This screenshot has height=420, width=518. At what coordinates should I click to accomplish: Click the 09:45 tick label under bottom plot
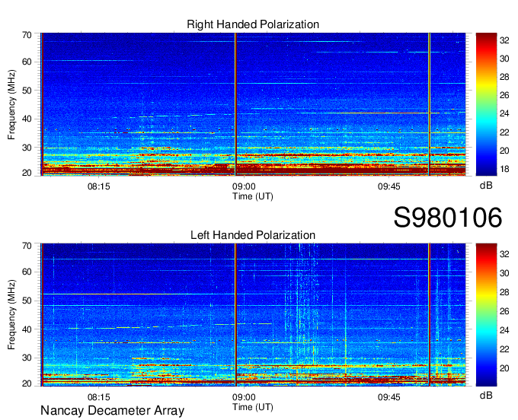click(388, 397)
